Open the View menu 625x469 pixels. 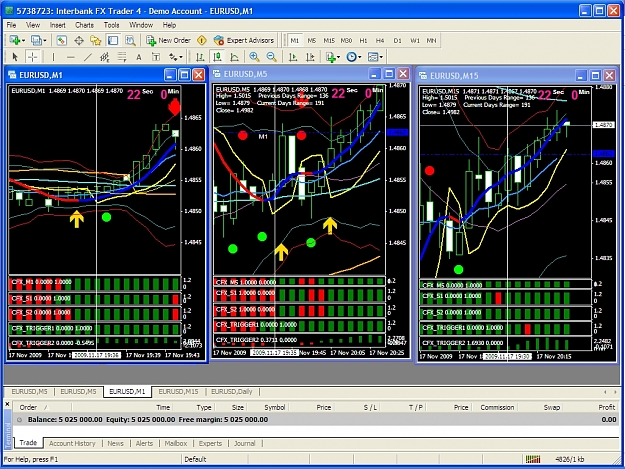tap(33, 25)
